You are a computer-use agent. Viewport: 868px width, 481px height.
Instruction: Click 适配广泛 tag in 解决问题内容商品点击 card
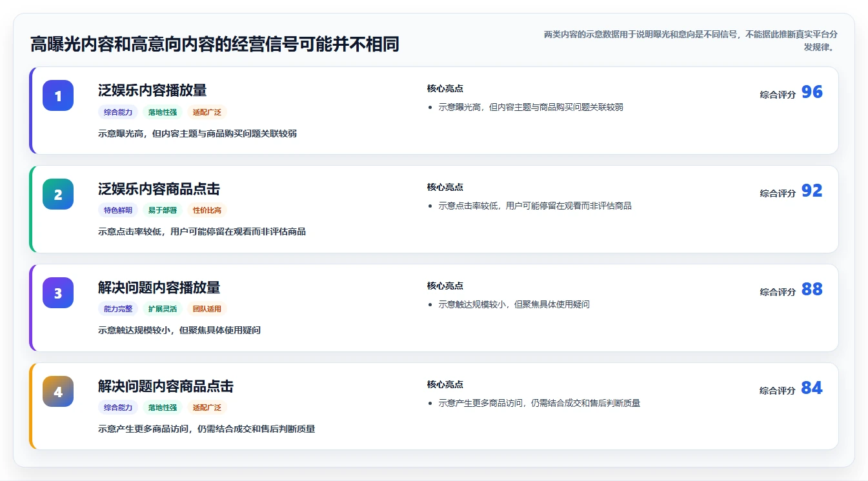[207, 407]
